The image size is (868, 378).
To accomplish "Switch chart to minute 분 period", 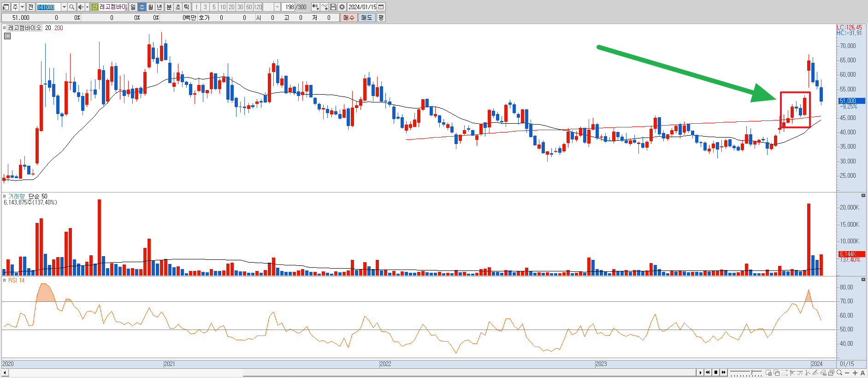I will point(169,7).
